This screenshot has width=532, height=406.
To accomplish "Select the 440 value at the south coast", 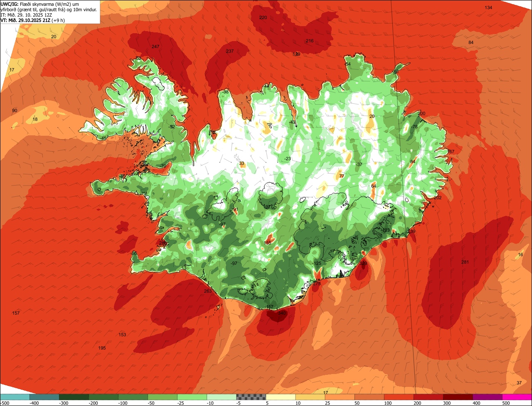I will tap(282, 313).
